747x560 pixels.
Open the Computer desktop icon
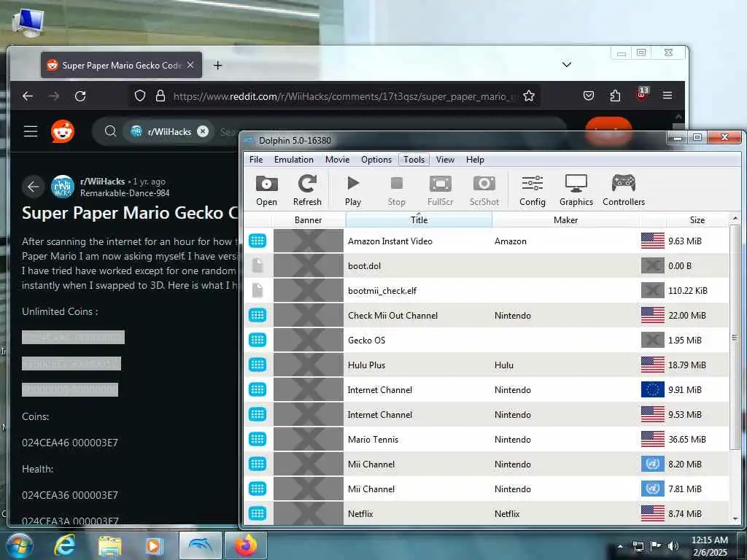pos(28,21)
